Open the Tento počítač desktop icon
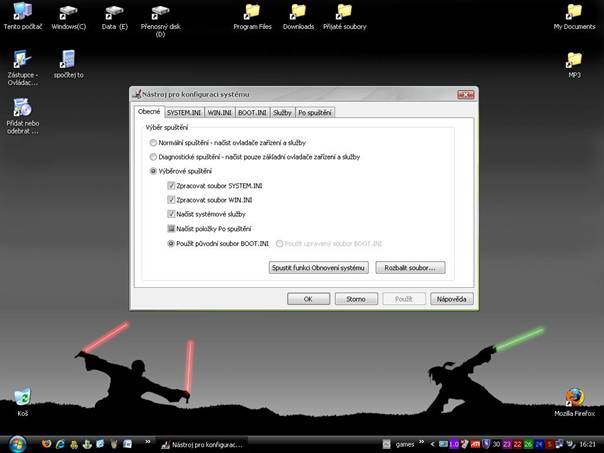 [x=22, y=15]
